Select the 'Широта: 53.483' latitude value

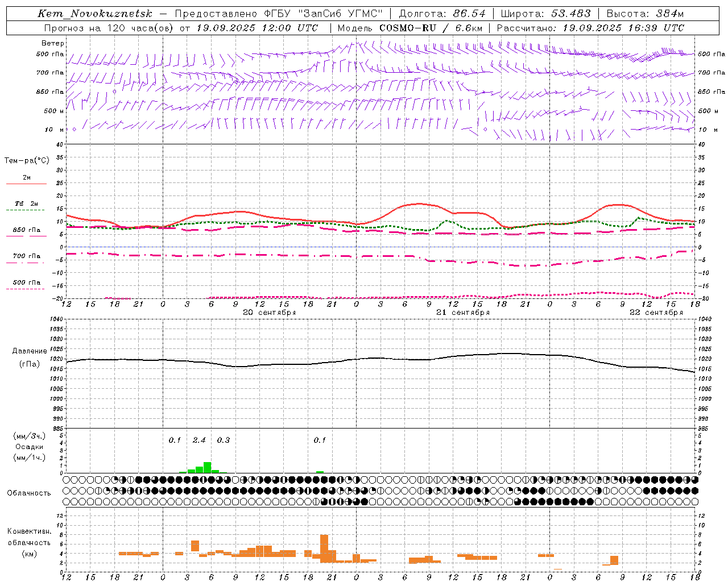click(x=545, y=14)
